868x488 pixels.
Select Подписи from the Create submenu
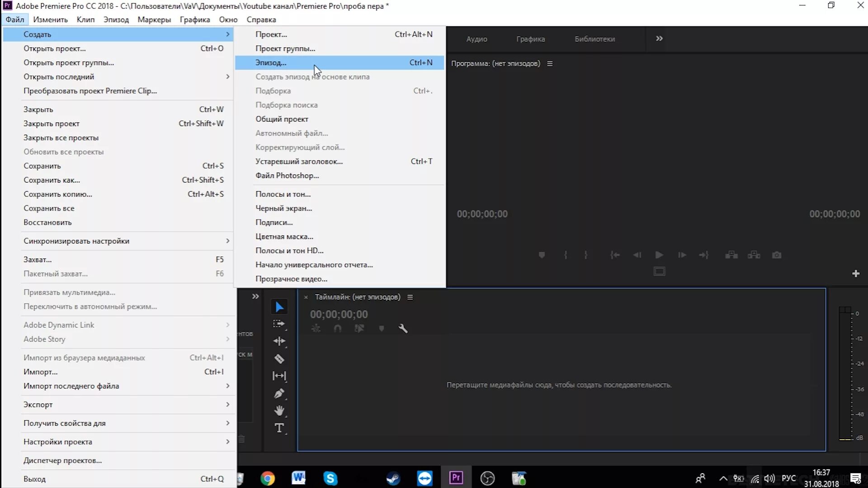(x=274, y=222)
